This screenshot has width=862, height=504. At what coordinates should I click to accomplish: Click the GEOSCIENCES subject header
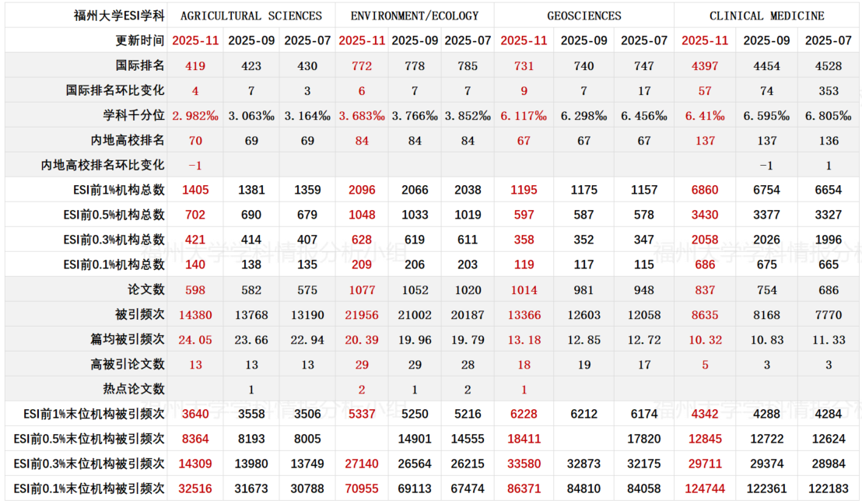[583, 16]
